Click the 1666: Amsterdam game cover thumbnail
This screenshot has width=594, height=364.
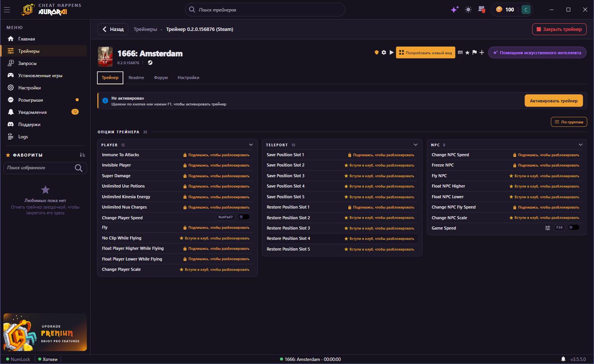point(105,57)
